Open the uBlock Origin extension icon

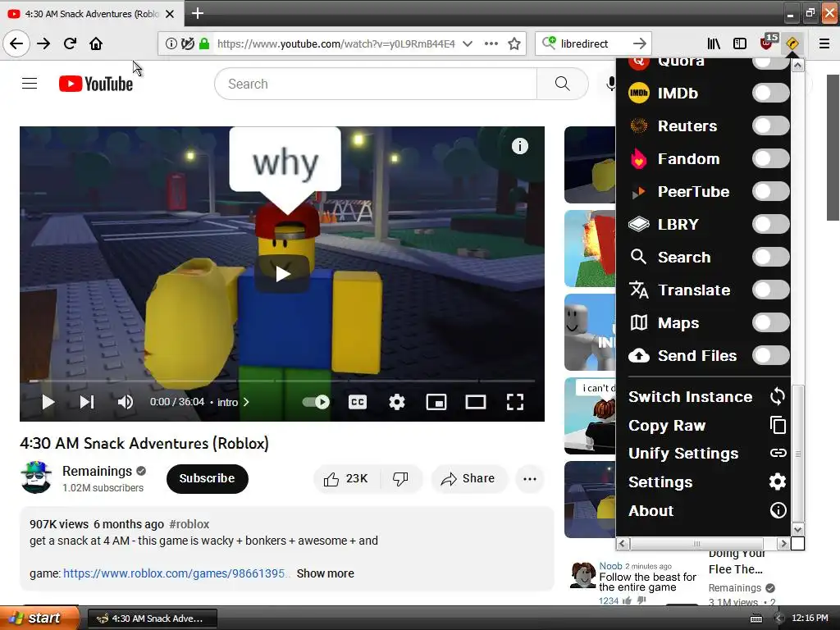[x=768, y=43]
